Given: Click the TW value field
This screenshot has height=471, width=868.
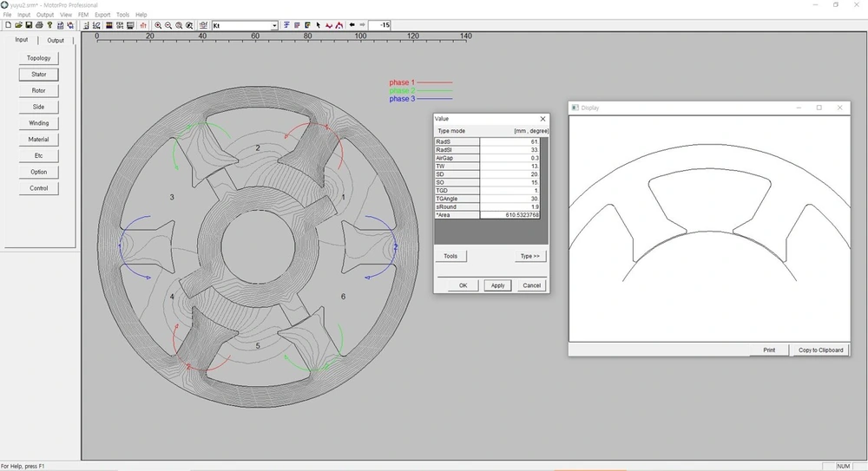Looking at the screenshot, I should (510, 166).
